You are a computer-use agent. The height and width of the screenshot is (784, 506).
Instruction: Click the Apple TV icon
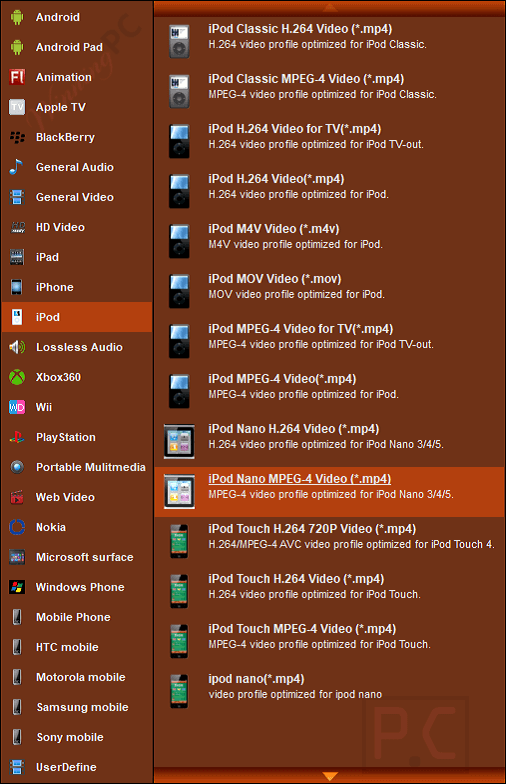(x=17, y=107)
